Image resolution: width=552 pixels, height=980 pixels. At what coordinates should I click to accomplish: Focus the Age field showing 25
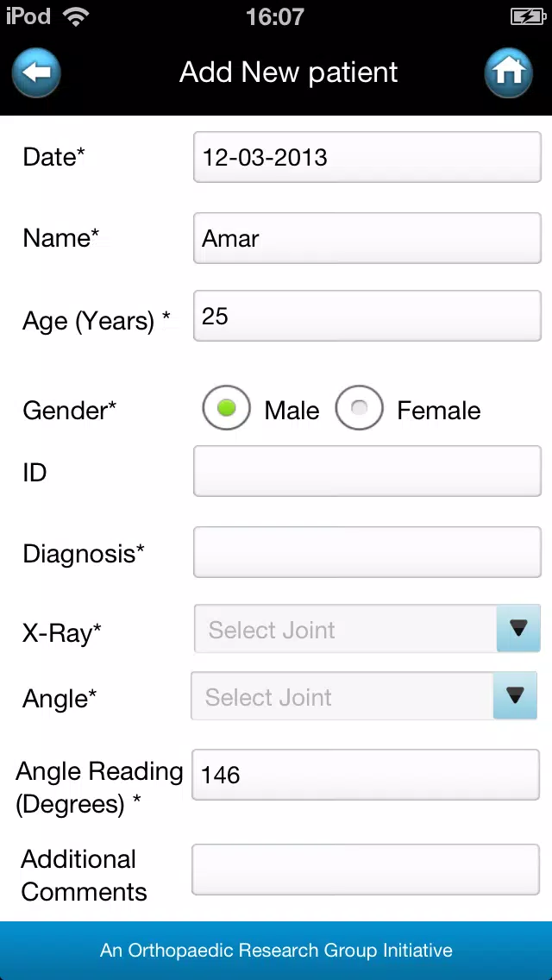(367, 316)
